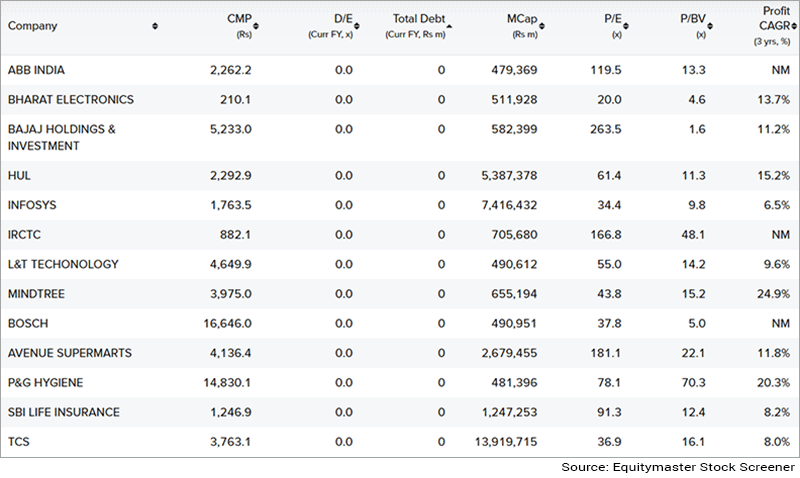Viewport: 800px width, 478px height.
Task: Click Source: Equitymaster Stock Screener caption
Action: (x=678, y=468)
